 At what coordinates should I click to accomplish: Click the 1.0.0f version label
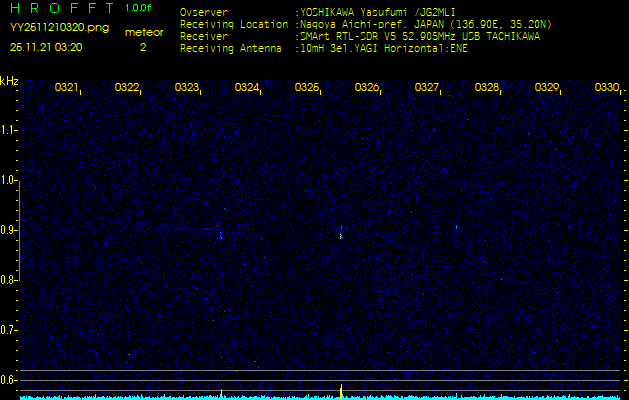point(139,8)
